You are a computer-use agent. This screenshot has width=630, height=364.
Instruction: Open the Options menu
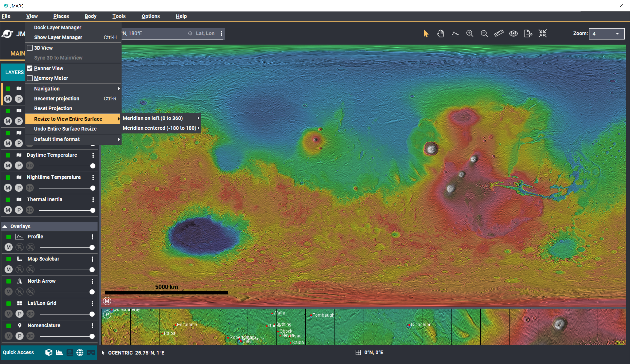pos(150,16)
